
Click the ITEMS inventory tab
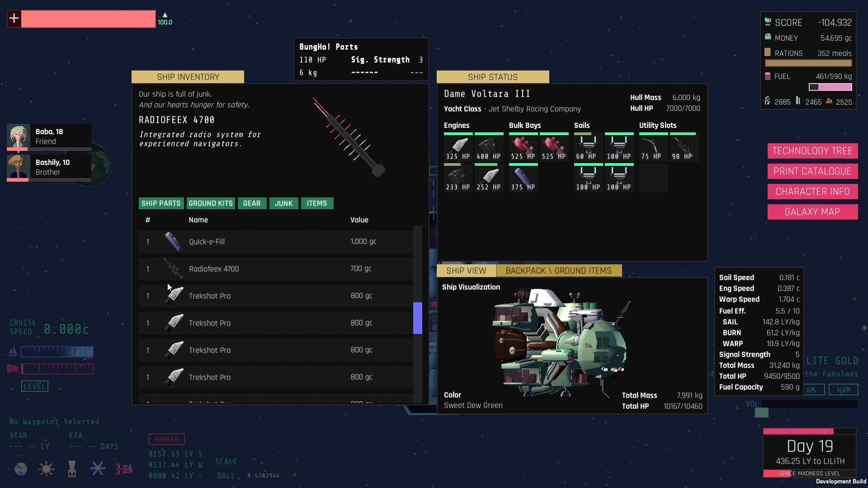316,203
